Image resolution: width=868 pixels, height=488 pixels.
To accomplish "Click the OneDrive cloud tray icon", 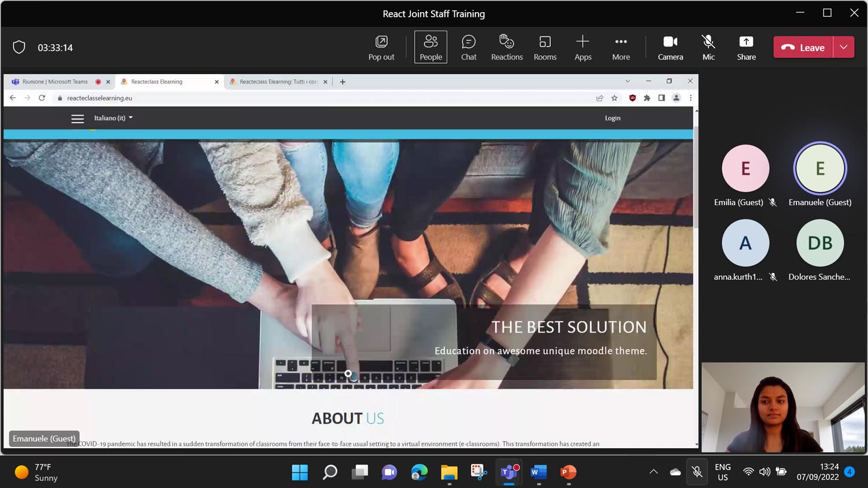I will click(x=675, y=472).
